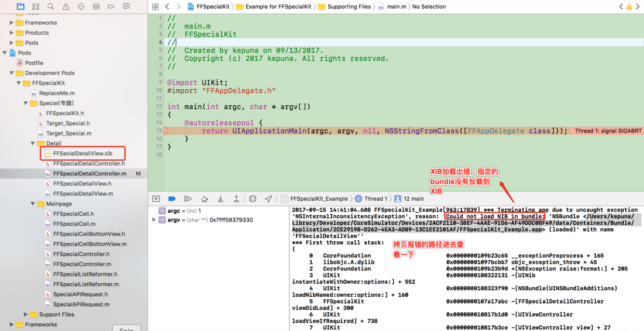Expand the Pods folder under Products

click(11, 43)
